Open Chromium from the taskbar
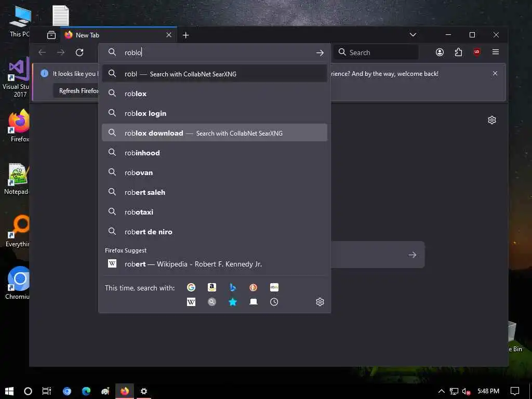The image size is (532, 399). [67, 391]
